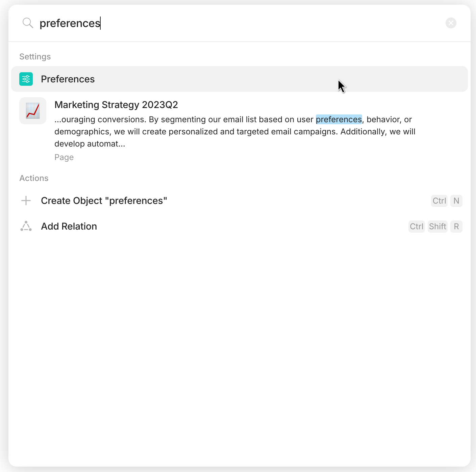Click the plus icon beside Create Object
Viewport: 476px width, 472px height.
[x=26, y=201]
